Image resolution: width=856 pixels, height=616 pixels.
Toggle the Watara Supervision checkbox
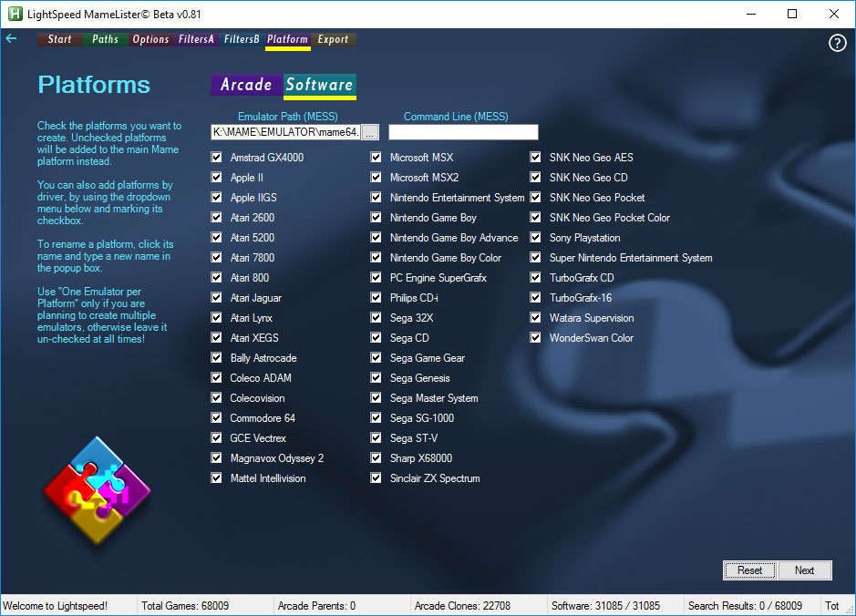[535, 317]
